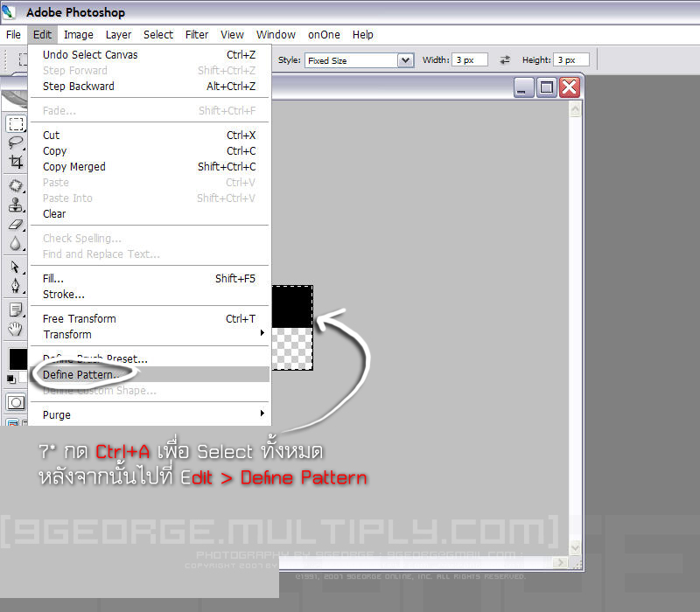Image resolution: width=700 pixels, height=612 pixels.
Task: Choose Define Brush Preset...
Action: coord(150,358)
